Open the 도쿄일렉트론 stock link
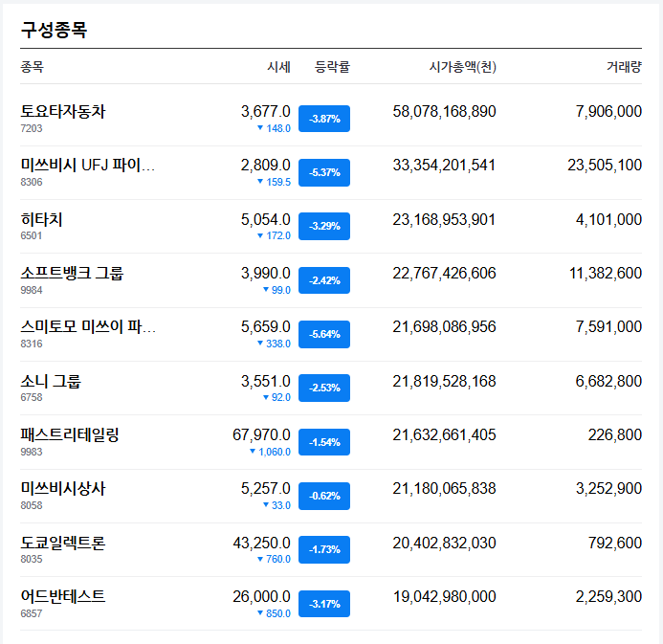The image size is (663, 644). (62, 543)
